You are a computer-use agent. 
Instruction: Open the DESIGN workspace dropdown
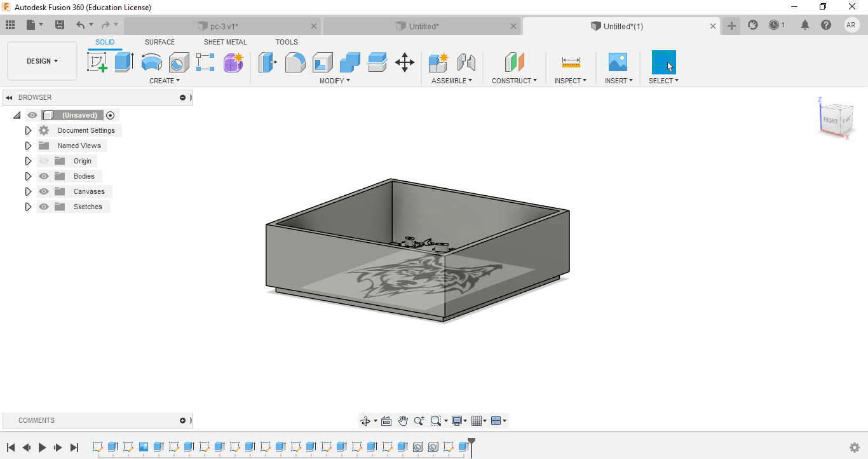tap(42, 61)
